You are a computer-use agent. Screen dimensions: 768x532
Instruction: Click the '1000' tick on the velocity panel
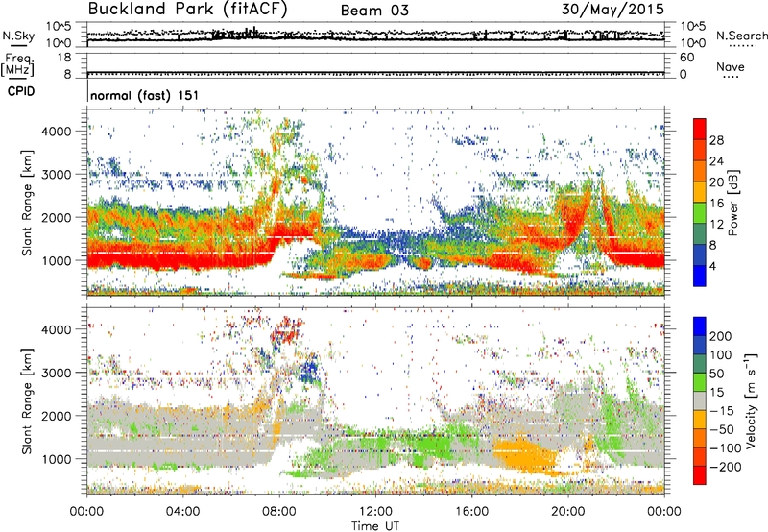click(x=57, y=459)
